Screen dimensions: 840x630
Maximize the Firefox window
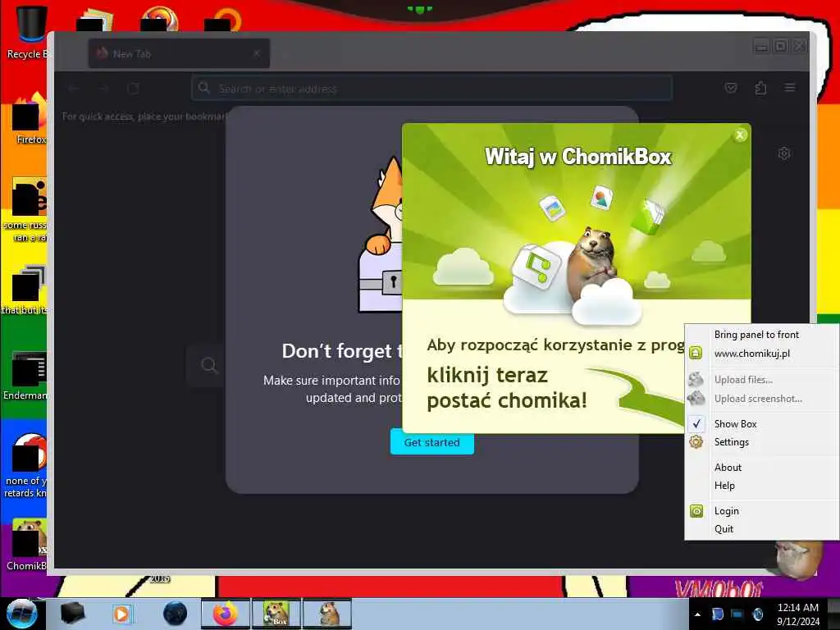[x=781, y=46]
